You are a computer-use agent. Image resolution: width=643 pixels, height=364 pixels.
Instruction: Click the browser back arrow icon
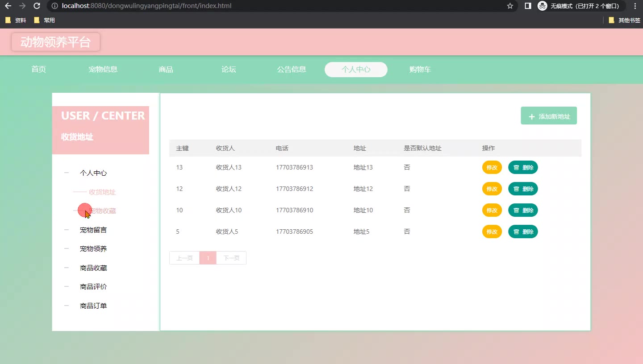pos(8,6)
